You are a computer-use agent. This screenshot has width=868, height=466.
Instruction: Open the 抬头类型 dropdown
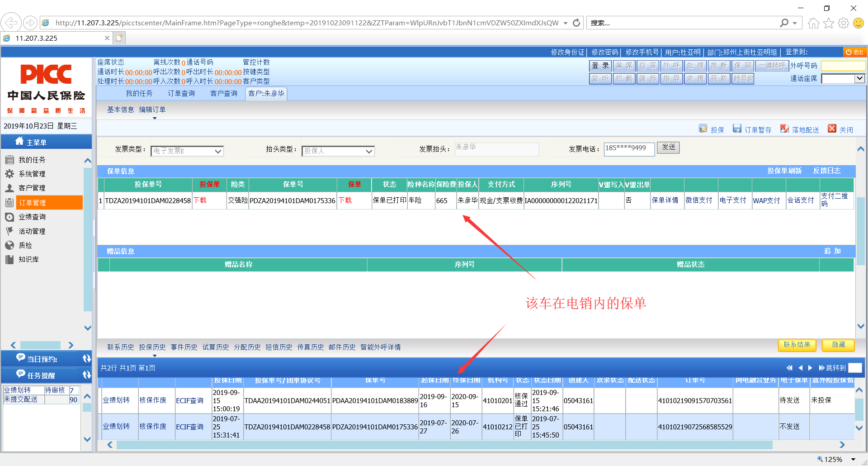tap(369, 151)
